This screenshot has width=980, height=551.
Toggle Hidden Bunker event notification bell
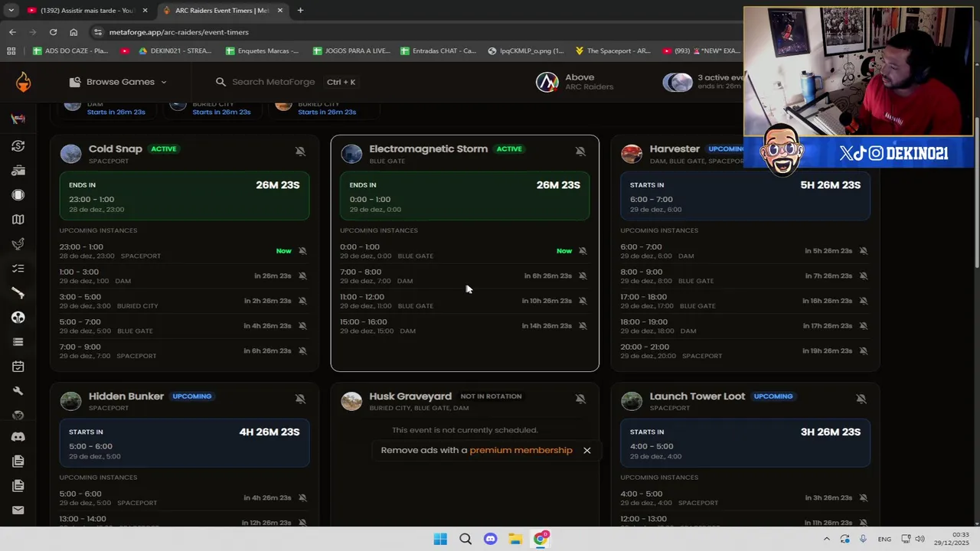point(300,399)
